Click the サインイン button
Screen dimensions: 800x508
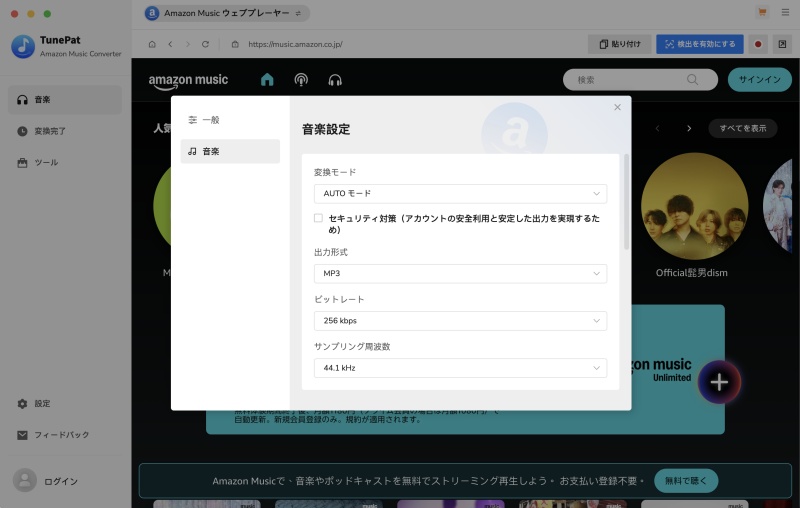[760, 80]
